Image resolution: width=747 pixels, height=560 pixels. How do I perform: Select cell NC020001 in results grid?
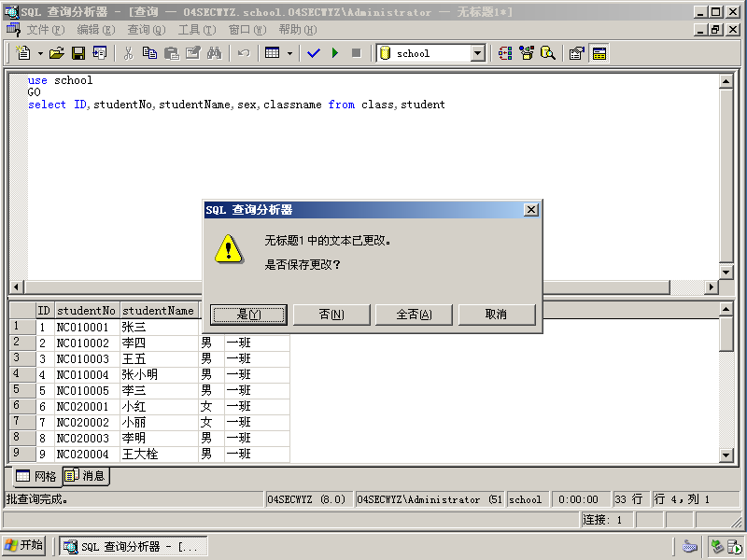[87, 407]
